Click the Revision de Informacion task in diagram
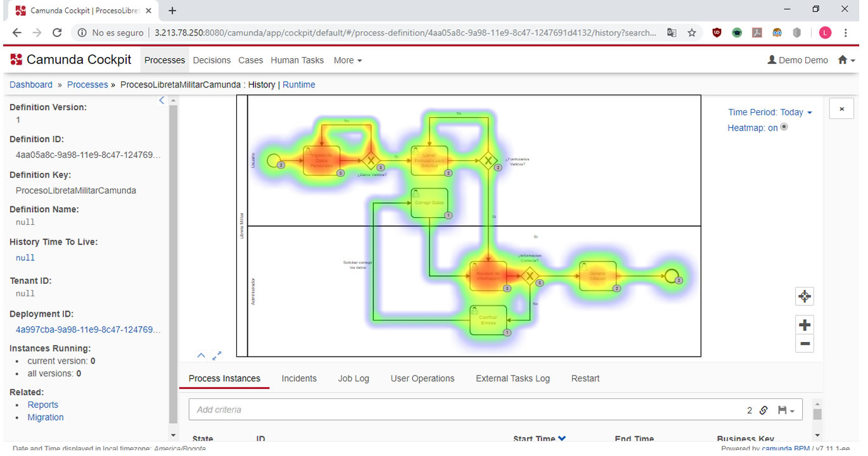Viewport: 868px width, 456px height. [x=488, y=276]
